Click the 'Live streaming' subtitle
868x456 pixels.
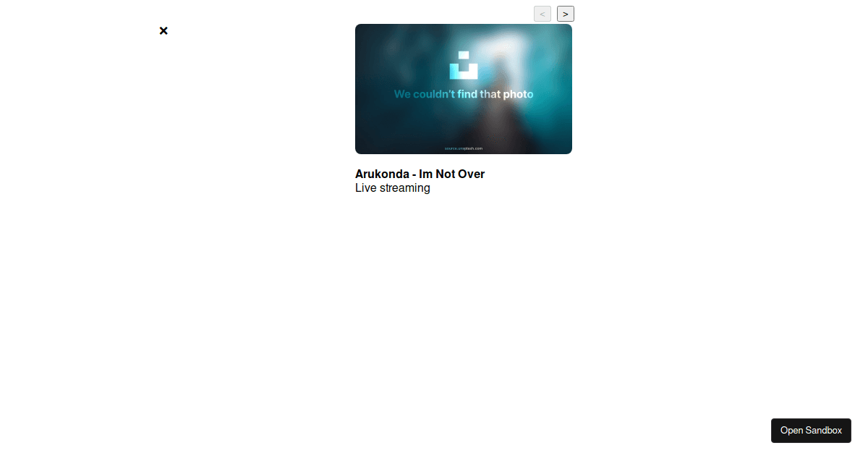pos(392,188)
